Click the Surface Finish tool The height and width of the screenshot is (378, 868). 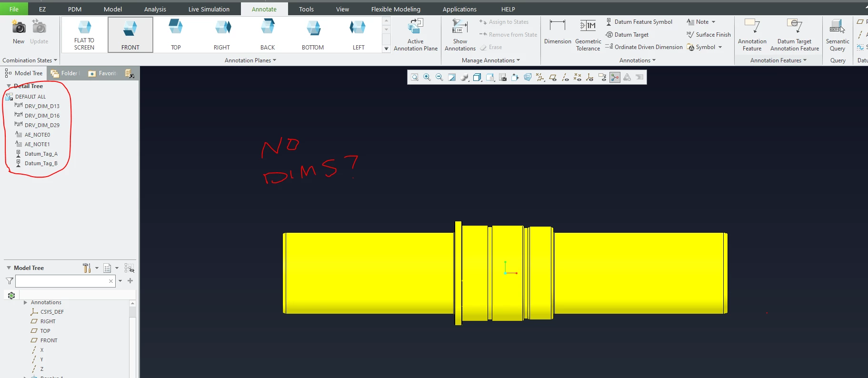click(x=708, y=35)
